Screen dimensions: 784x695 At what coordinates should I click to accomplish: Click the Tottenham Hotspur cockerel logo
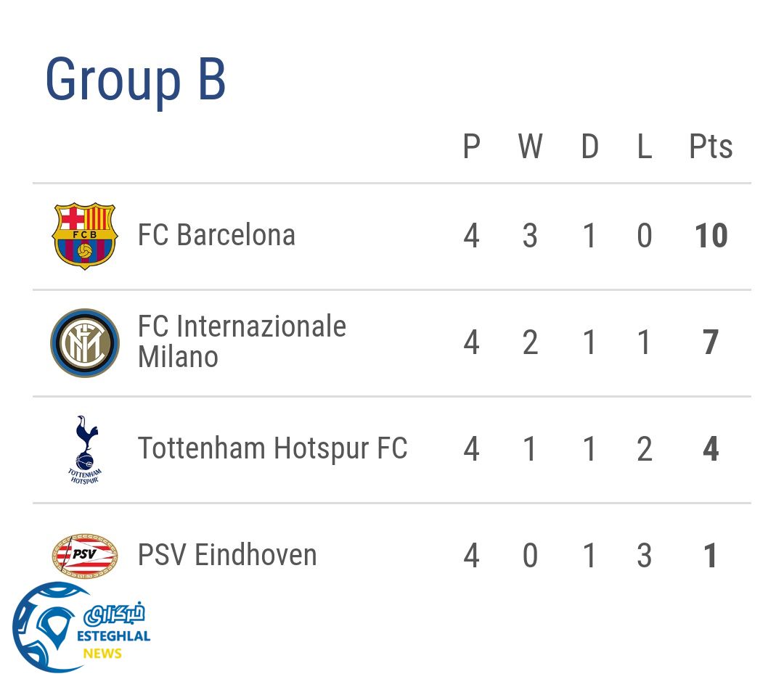pyautogui.click(x=85, y=449)
